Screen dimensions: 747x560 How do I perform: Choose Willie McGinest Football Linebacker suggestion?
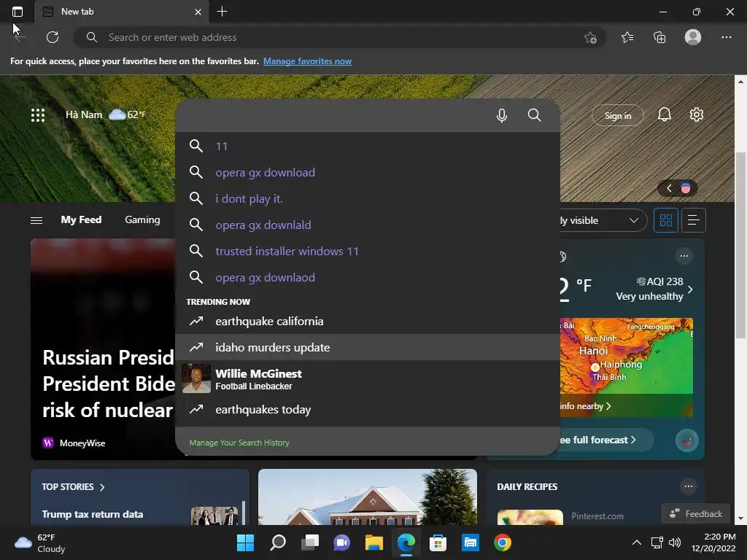point(368,378)
